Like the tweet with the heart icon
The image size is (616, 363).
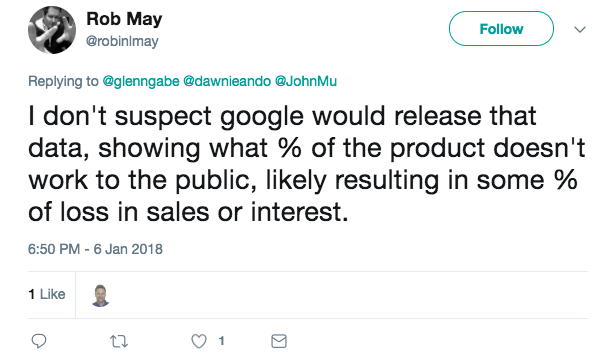coord(199,341)
